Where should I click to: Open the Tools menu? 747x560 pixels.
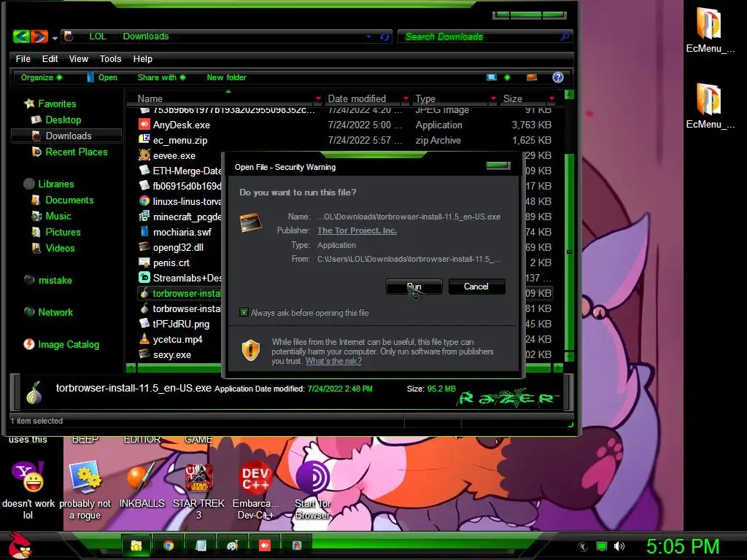pyautogui.click(x=110, y=58)
